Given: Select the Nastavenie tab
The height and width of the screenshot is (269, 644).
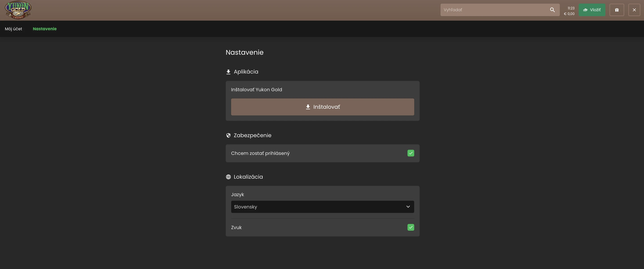Looking at the screenshot, I should [x=45, y=29].
